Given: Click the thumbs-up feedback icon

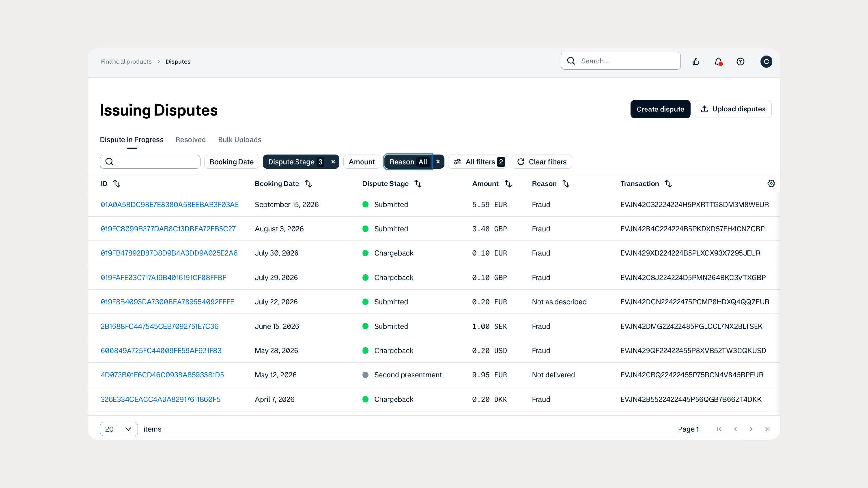Looking at the screenshot, I should pyautogui.click(x=696, y=61).
